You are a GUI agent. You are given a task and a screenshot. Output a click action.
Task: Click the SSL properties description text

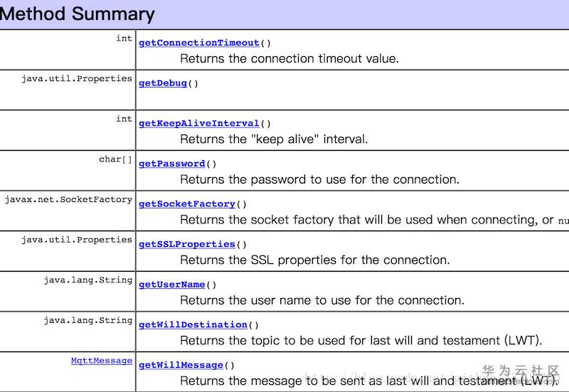click(x=314, y=260)
